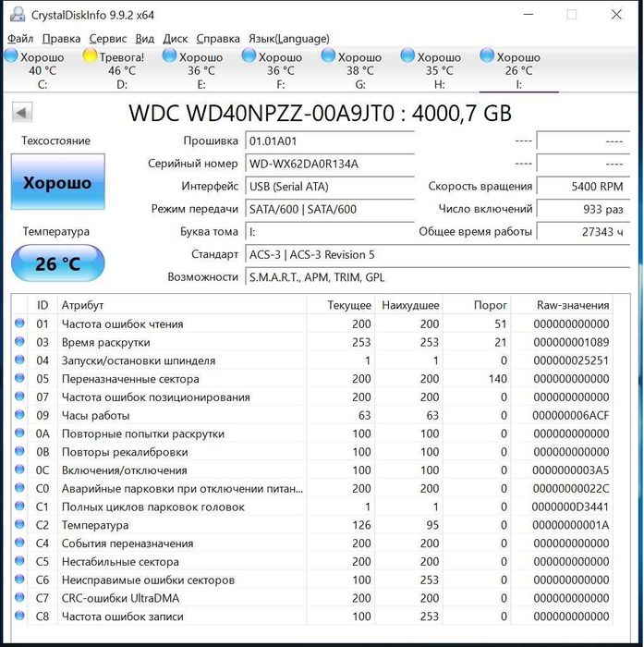This screenshot has height=647, width=644.
Task: Click status icon of row C8 Частота ошибок записи
Action: 19,616
